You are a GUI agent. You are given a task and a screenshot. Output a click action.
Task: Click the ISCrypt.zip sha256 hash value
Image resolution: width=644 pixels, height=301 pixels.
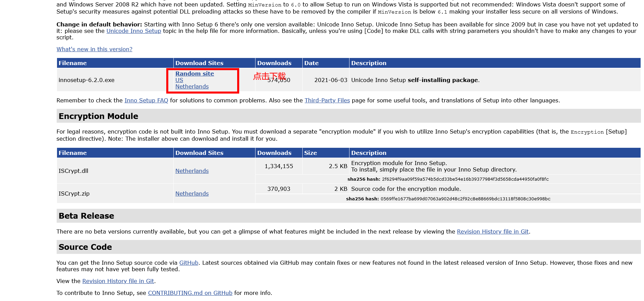[x=466, y=199]
